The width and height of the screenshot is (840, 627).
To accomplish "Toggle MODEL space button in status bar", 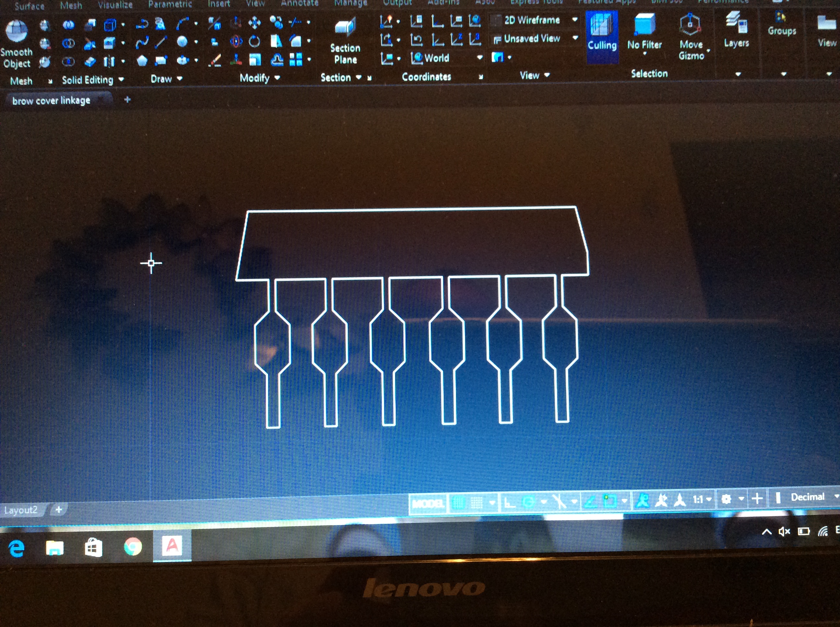I will 428,504.
